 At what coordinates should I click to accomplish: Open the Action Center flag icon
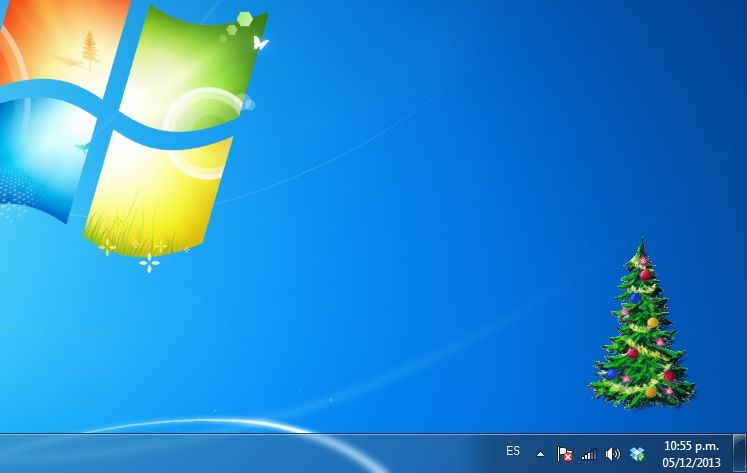(565, 454)
